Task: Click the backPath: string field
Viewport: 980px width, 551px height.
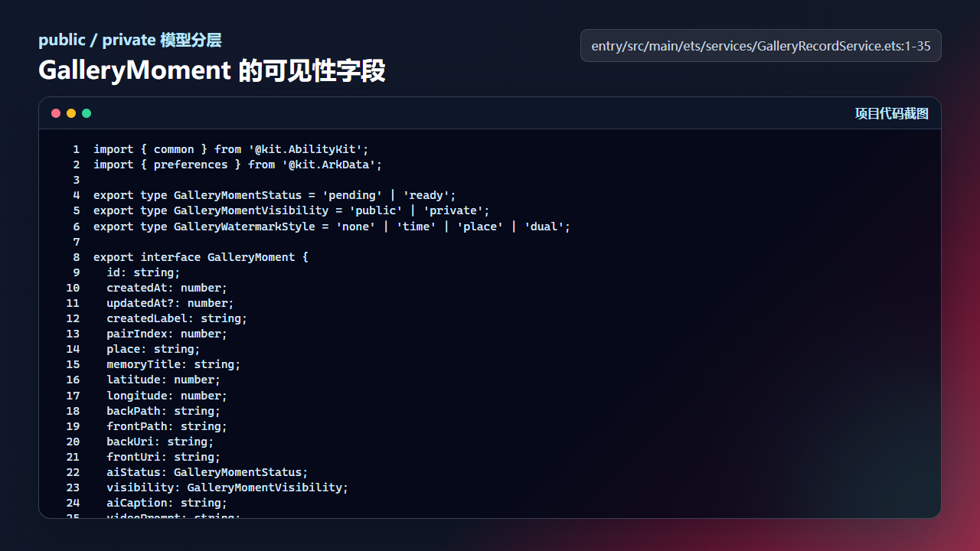Action: point(164,411)
